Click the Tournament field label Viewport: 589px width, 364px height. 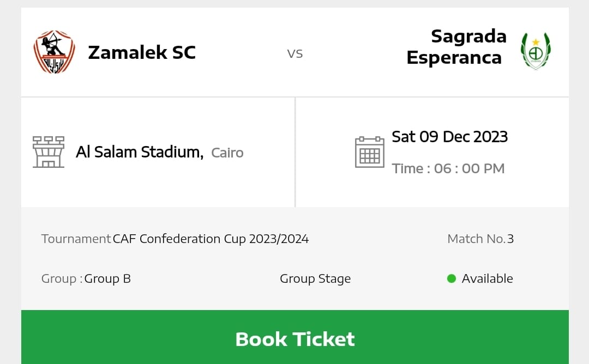click(x=76, y=239)
